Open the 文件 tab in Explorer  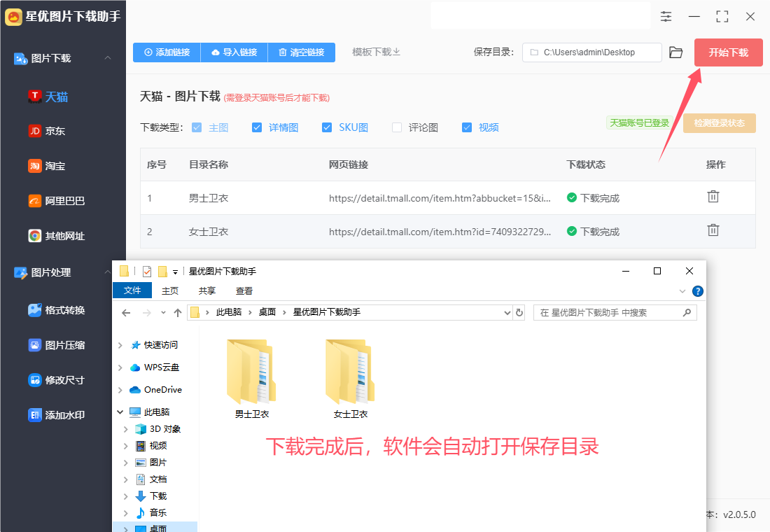pos(132,290)
